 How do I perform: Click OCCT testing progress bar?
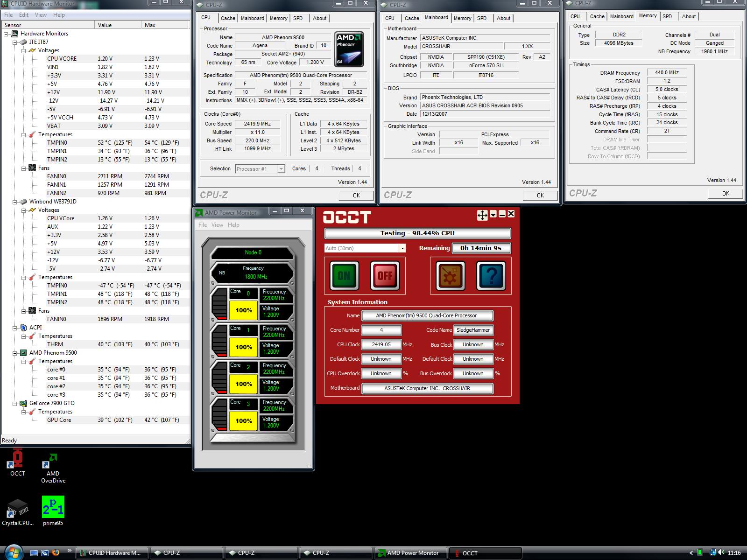tap(417, 233)
